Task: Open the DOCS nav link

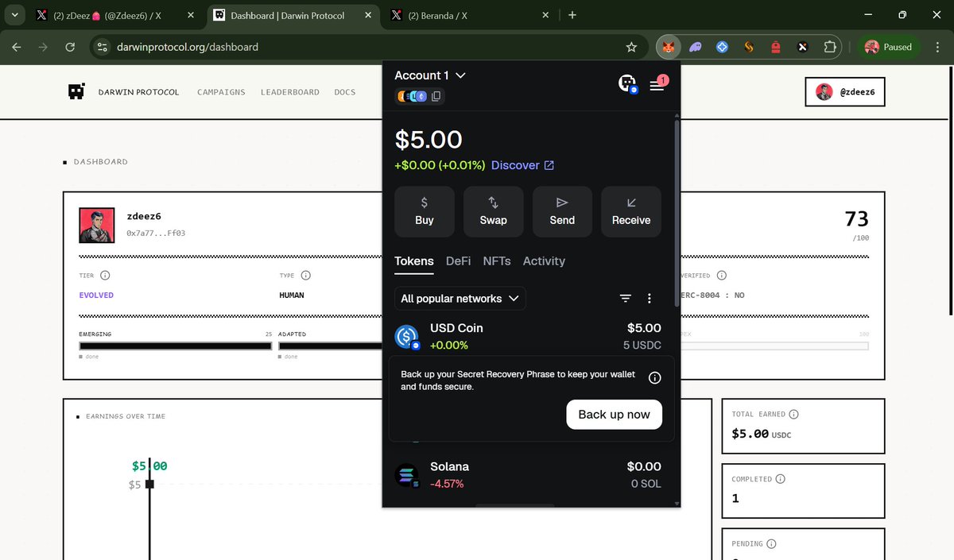Action: [345, 92]
